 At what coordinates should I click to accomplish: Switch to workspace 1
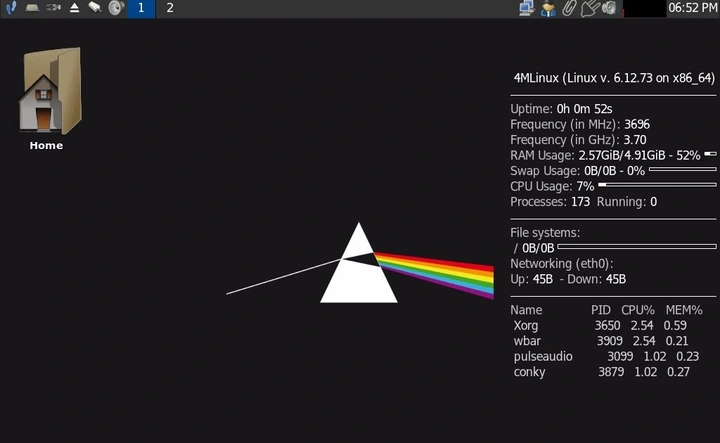point(140,8)
